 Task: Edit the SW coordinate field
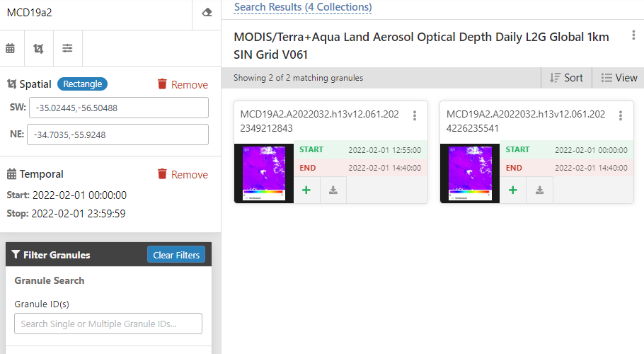click(x=119, y=108)
